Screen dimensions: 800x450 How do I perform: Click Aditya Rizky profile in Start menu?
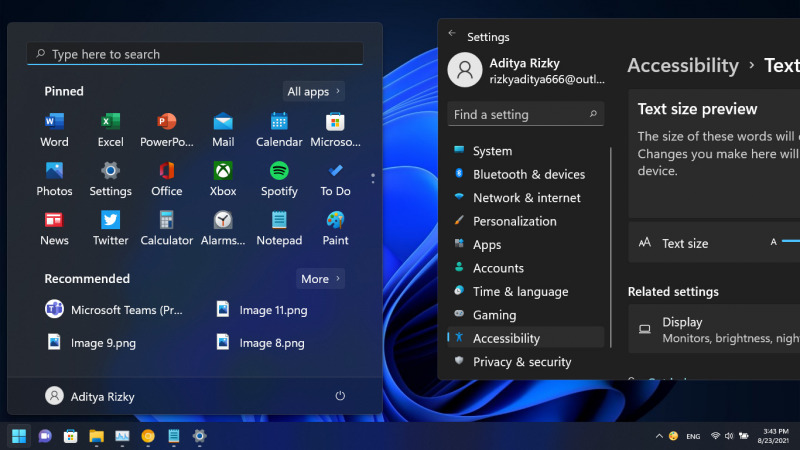coord(90,396)
